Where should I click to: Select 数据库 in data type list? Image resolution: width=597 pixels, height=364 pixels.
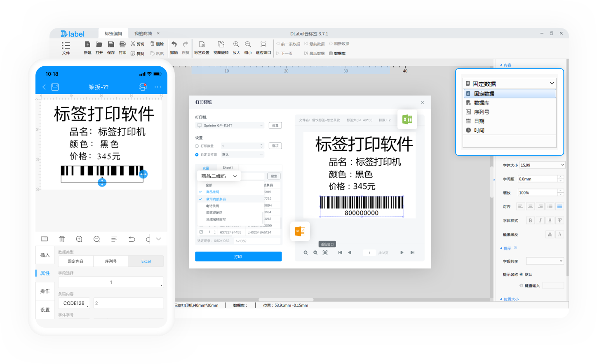pyautogui.click(x=510, y=103)
